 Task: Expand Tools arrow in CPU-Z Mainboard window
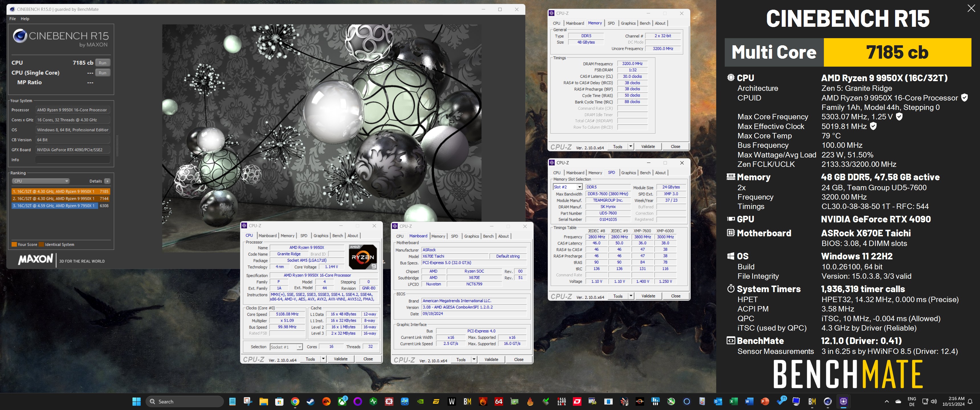474,359
